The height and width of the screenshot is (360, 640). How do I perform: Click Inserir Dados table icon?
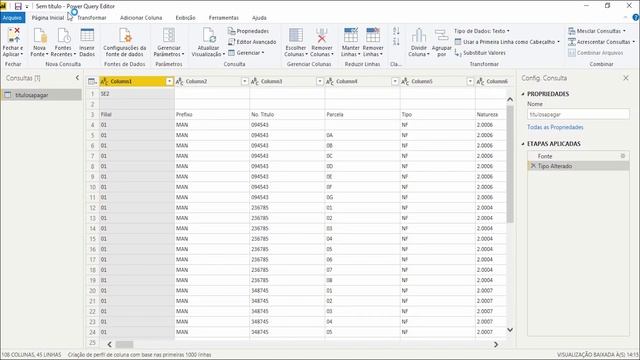[x=87, y=36]
